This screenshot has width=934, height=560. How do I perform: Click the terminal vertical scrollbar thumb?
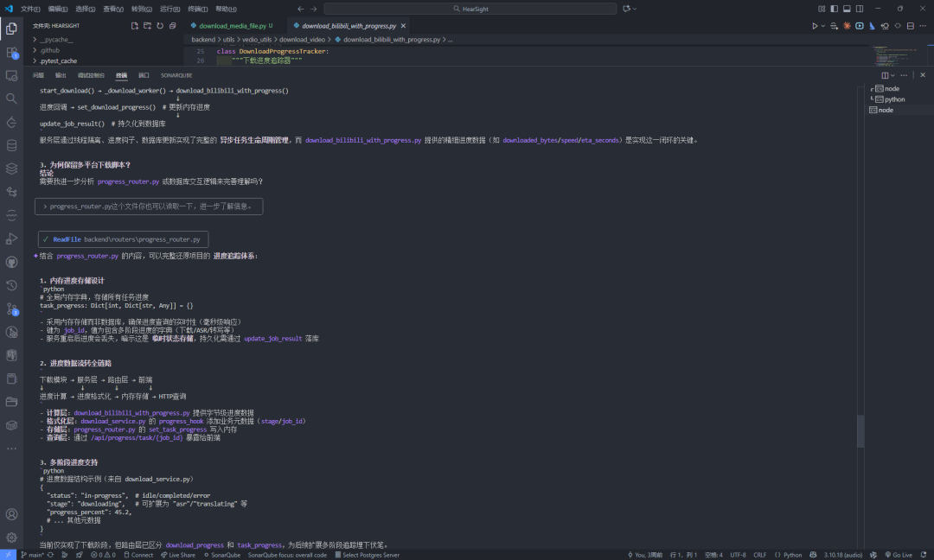(860, 431)
